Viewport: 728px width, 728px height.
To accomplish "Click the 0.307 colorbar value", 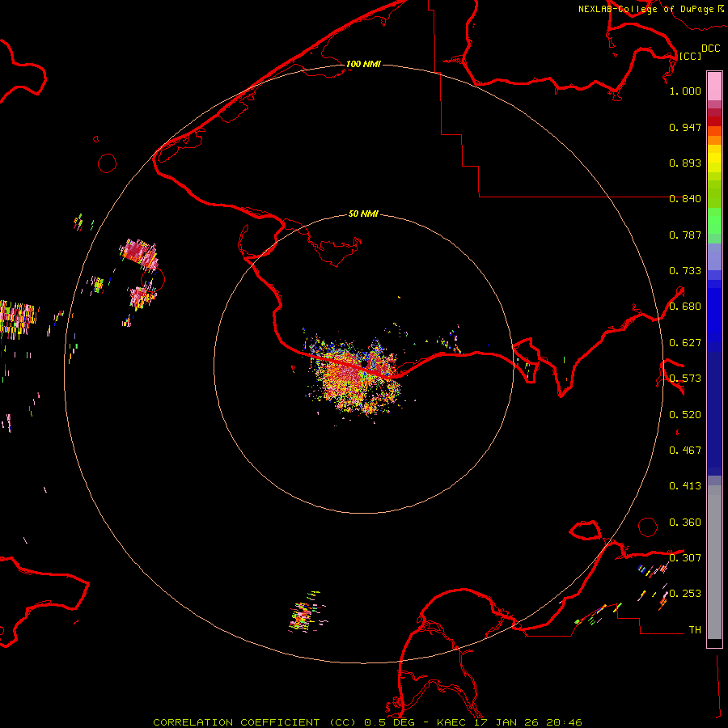I will [685, 557].
